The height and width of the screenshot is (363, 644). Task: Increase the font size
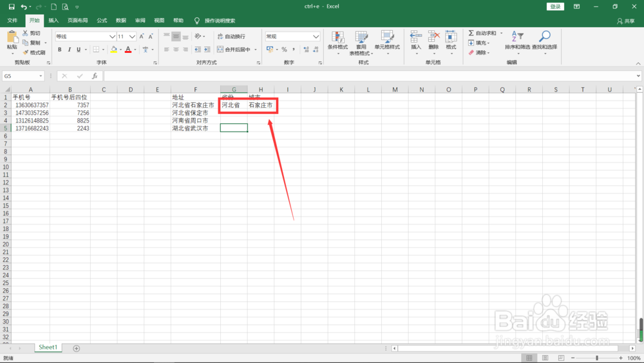point(142,37)
